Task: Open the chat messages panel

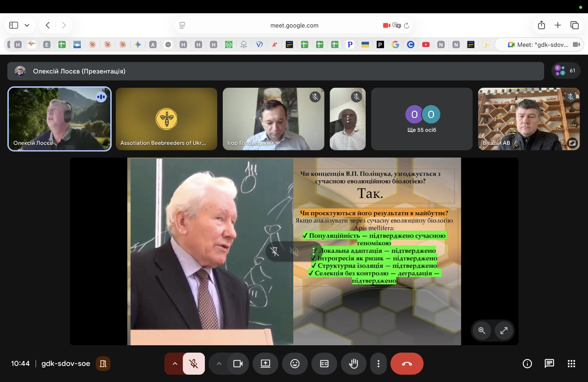Action: [549, 364]
